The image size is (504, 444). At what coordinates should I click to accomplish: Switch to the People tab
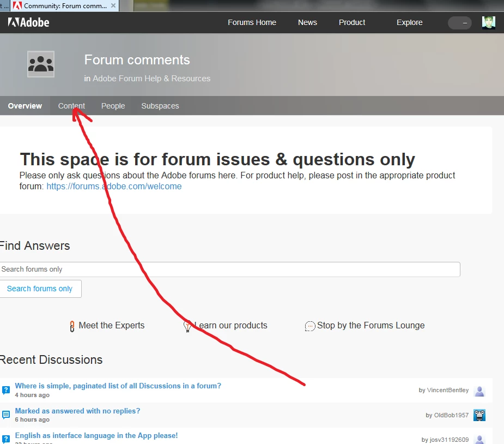coord(113,106)
